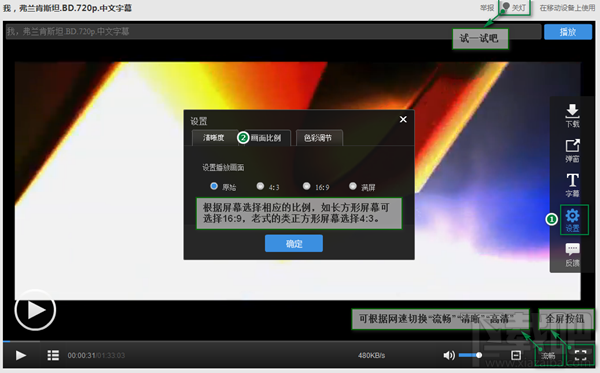Click the 确定 confirm button
The height and width of the screenshot is (373, 600).
coord(294,243)
